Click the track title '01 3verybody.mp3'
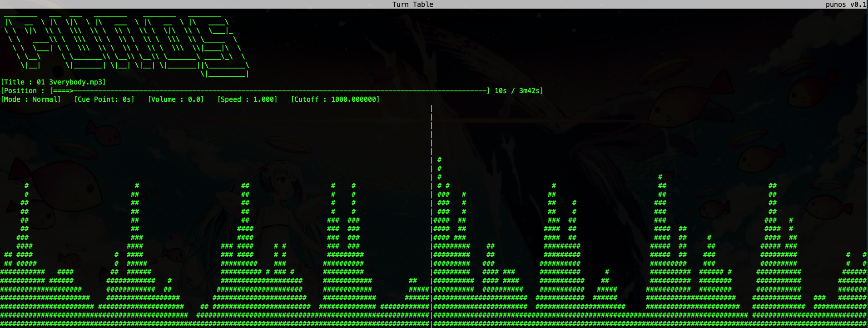This screenshot has height=328, width=868. point(71,82)
